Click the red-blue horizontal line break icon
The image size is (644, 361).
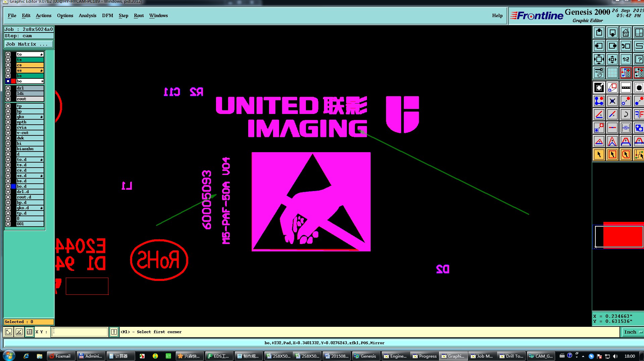pos(612,128)
